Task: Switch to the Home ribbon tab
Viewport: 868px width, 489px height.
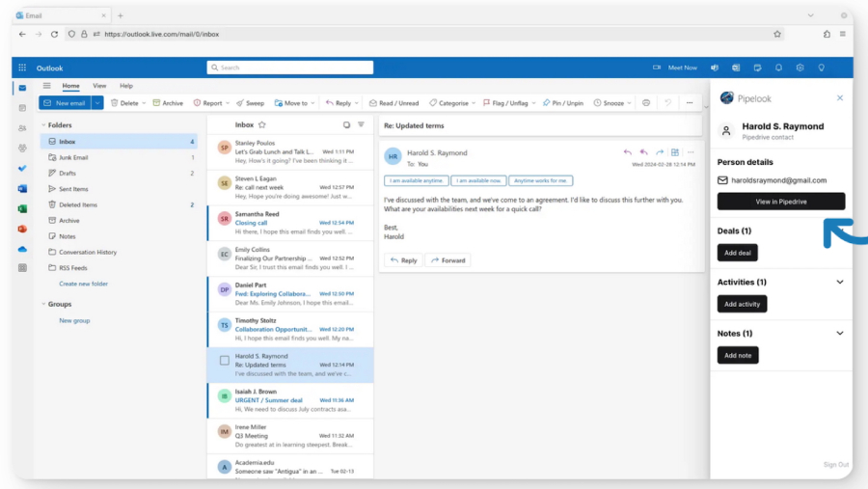Action: coord(70,86)
